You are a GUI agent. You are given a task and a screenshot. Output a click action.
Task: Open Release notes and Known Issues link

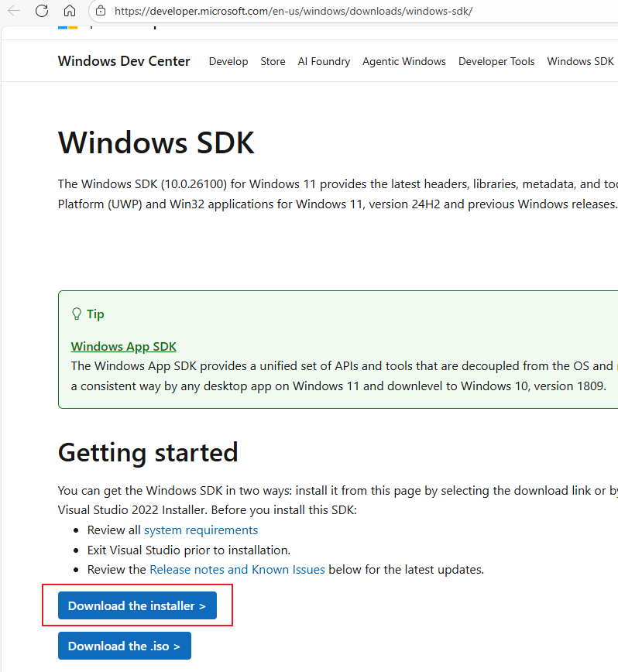[x=237, y=570]
